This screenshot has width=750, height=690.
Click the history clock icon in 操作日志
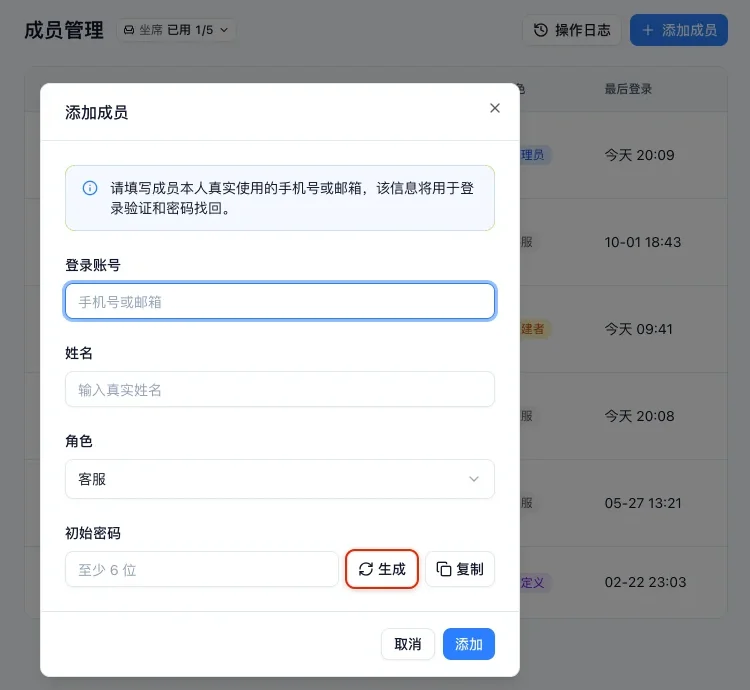[x=540, y=30]
